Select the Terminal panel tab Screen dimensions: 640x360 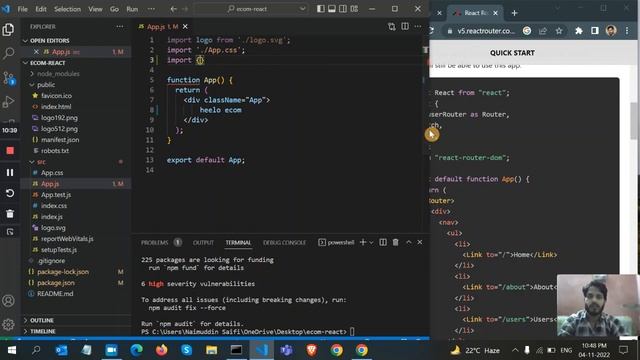pos(238,242)
